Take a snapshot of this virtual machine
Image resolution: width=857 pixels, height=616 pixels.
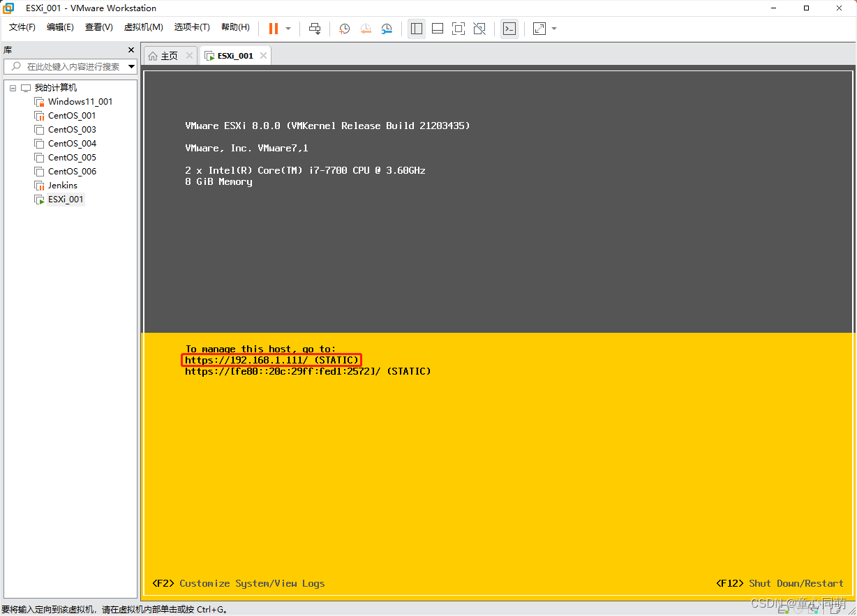pos(344,29)
